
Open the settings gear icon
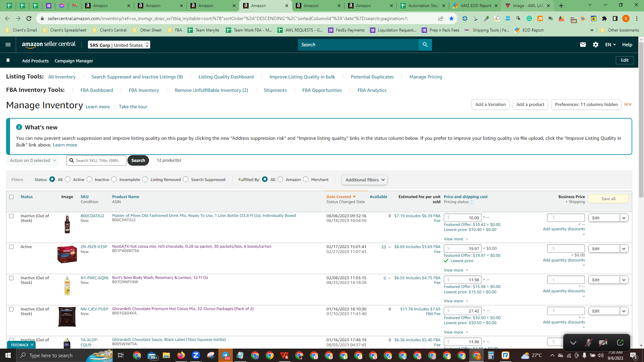pos(596,45)
